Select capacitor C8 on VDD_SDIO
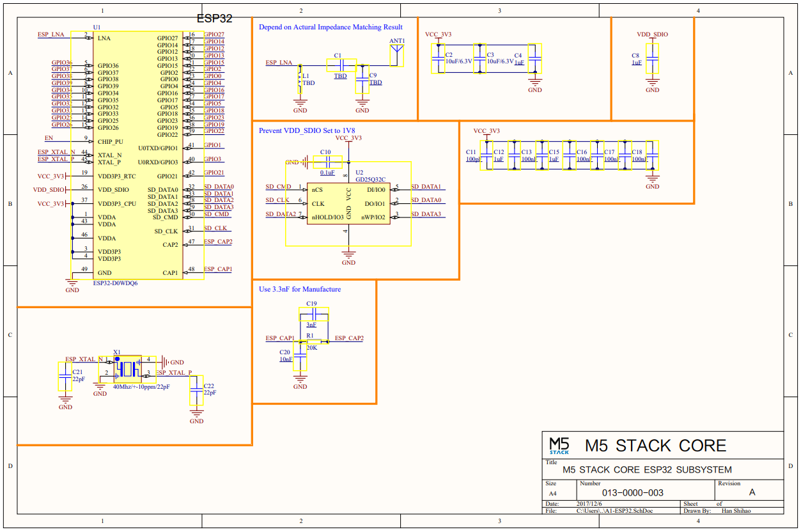 pos(652,59)
